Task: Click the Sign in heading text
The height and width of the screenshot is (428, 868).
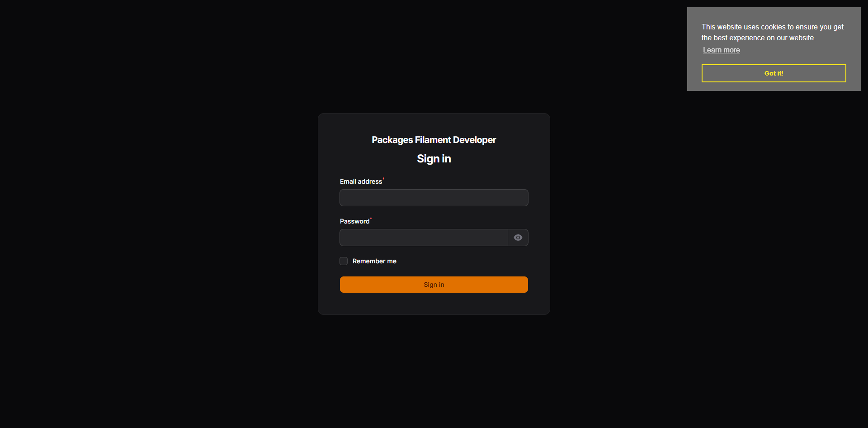Action: click(x=434, y=159)
